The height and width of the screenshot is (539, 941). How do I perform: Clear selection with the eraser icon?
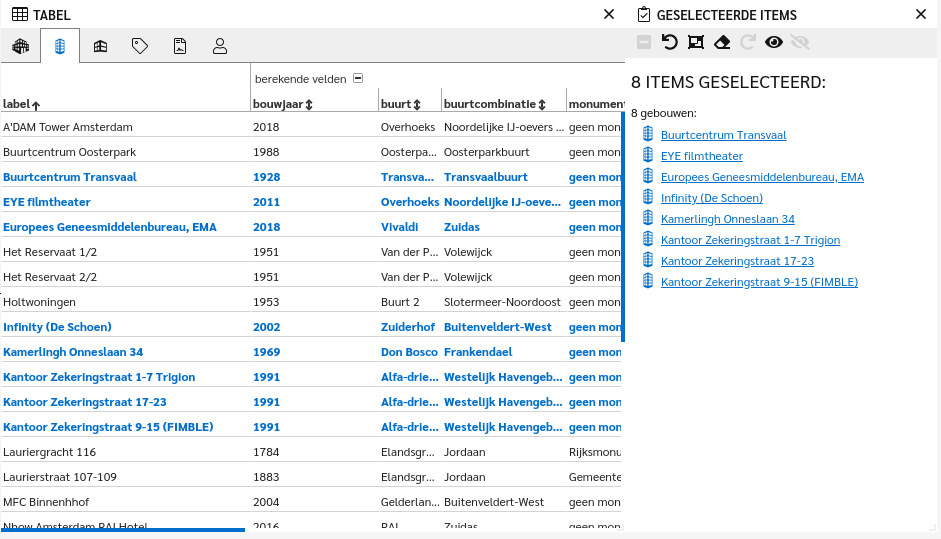click(x=722, y=42)
